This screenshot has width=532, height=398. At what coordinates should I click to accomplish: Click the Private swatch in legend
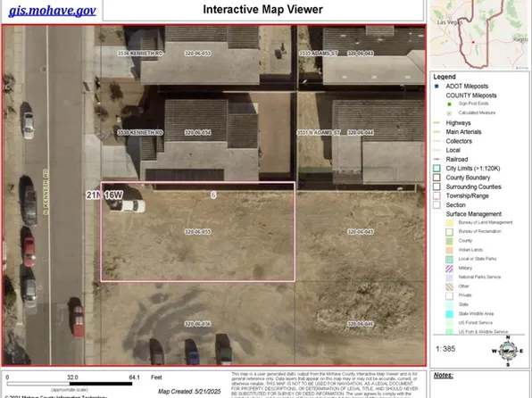click(x=449, y=295)
